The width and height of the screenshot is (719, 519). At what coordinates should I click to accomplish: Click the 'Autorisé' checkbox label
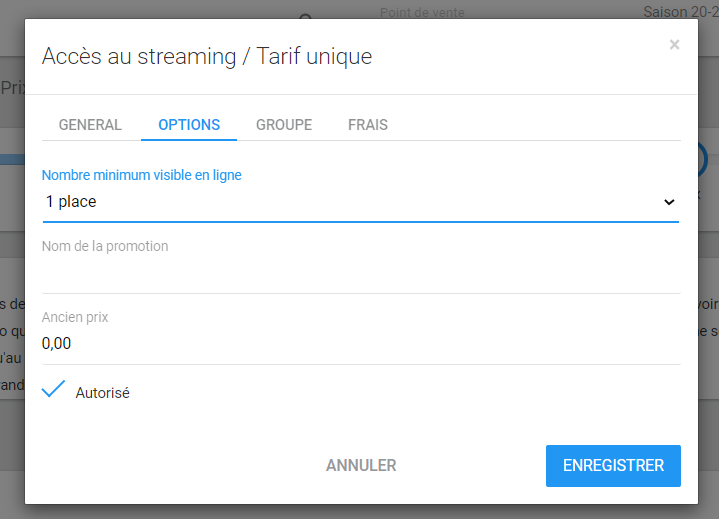[x=103, y=393]
